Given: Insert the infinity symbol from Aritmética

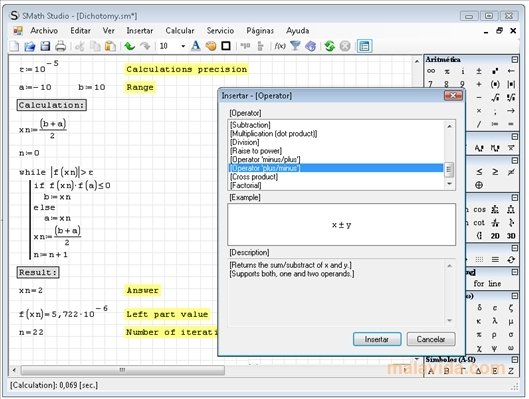Looking at the screenshot, I should pos(431,71).
